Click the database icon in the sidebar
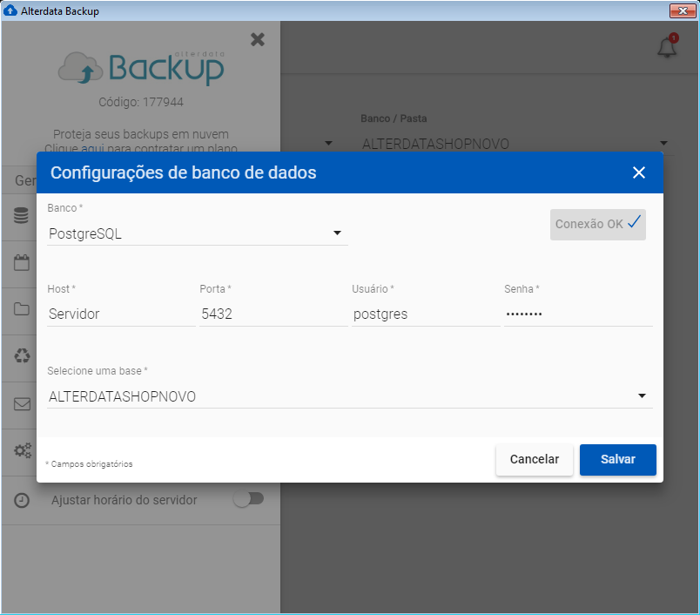Image resolution: width=700 pixels, height=615 pixels. [x=22, y=217]
